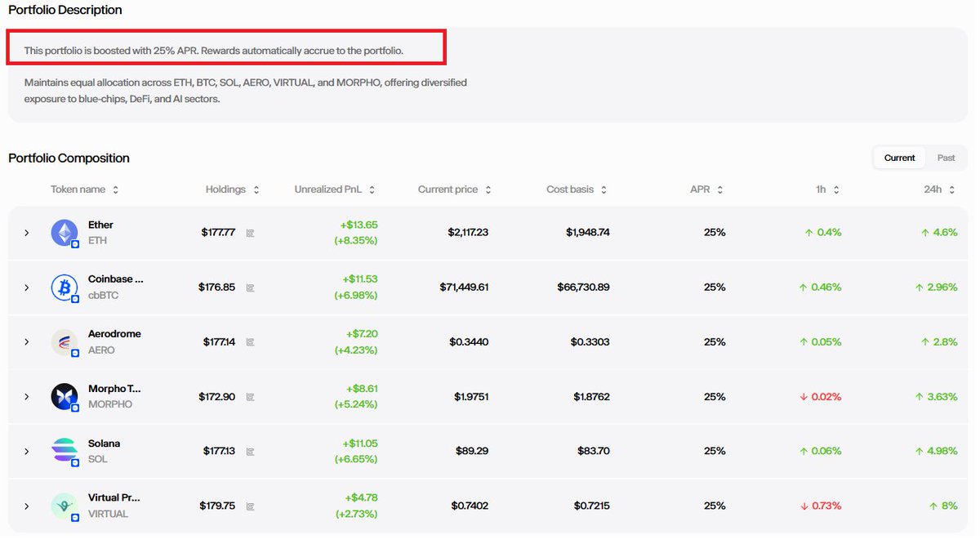
Task: Click the 25% APR boost notice text
Action: (x=214, y=51)
